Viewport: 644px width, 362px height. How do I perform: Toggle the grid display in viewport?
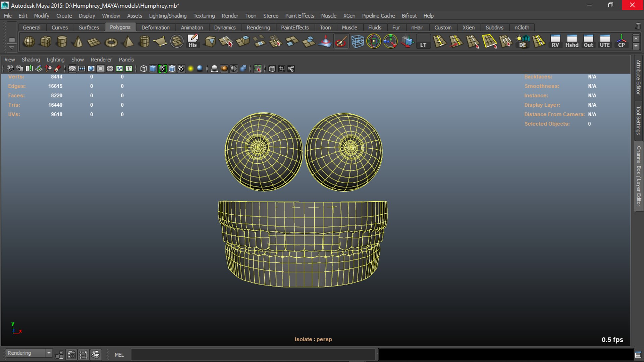pos(72,69)
